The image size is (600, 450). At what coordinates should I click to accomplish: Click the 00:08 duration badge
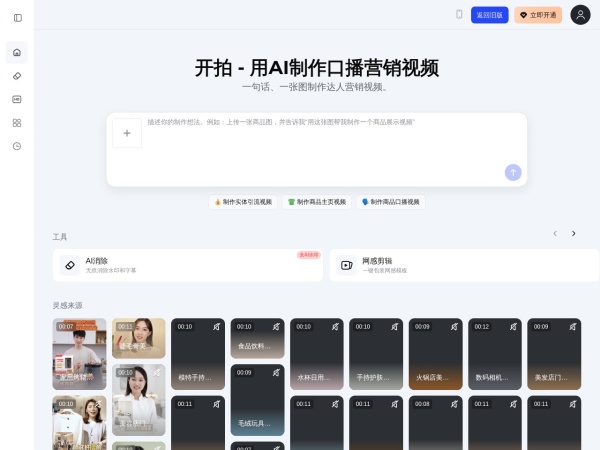pyautogui.click(x=422, y=404)
